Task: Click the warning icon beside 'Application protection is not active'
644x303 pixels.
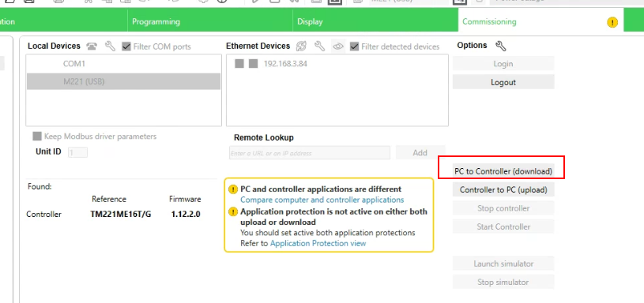Action: point(233,212)
